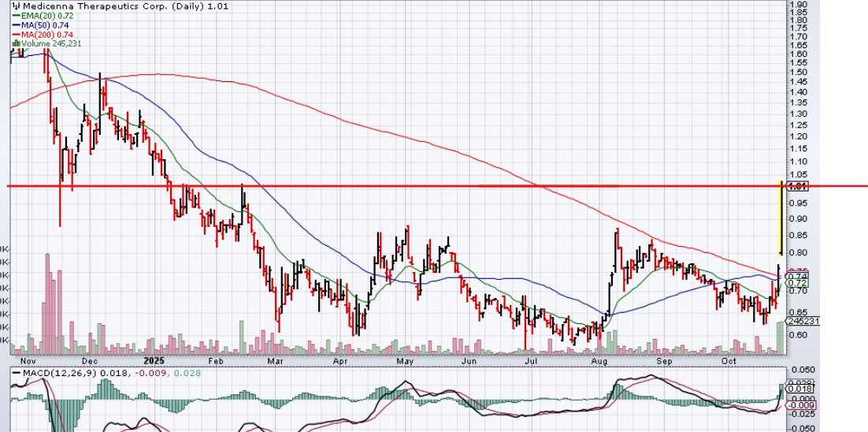Select the Aug label on time axis
This screenshot has width=868, height=432.
click(599, 360)
